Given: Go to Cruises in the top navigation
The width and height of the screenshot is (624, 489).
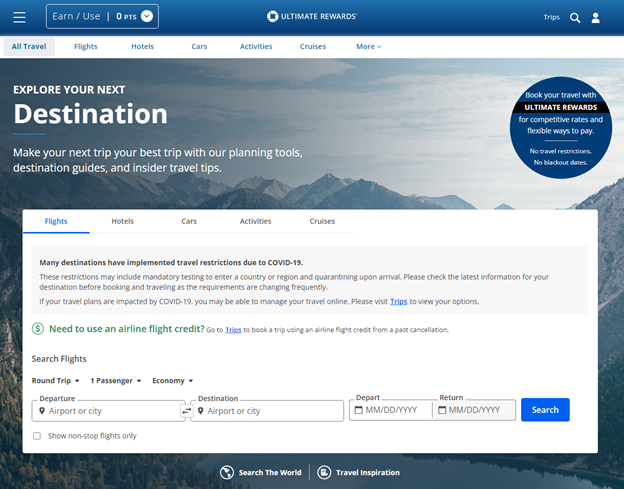Looking at the screenshot, I should click(x=313, y=47).
